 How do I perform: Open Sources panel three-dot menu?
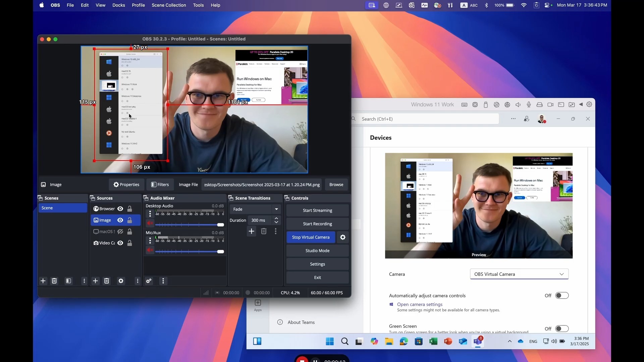138,281
